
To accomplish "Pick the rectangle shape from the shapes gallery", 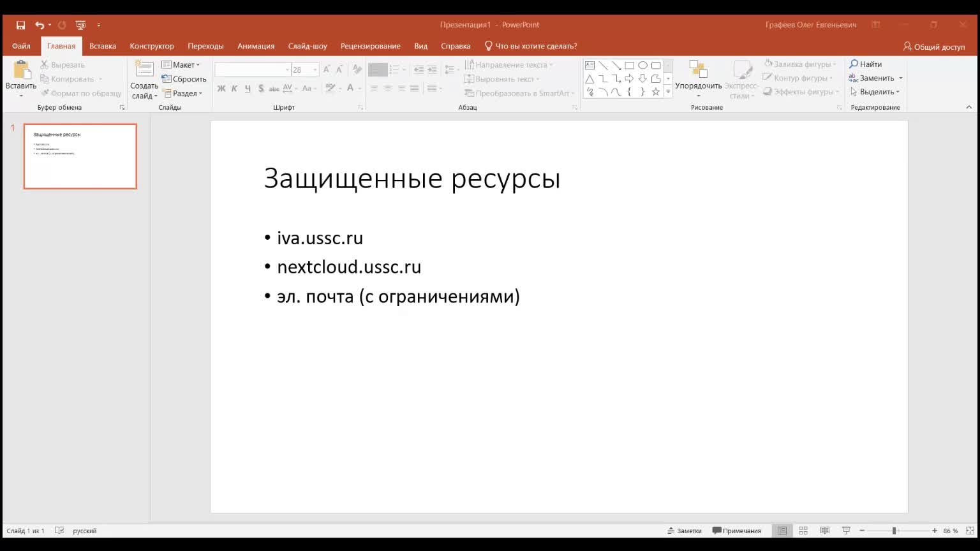I will 629,65.
